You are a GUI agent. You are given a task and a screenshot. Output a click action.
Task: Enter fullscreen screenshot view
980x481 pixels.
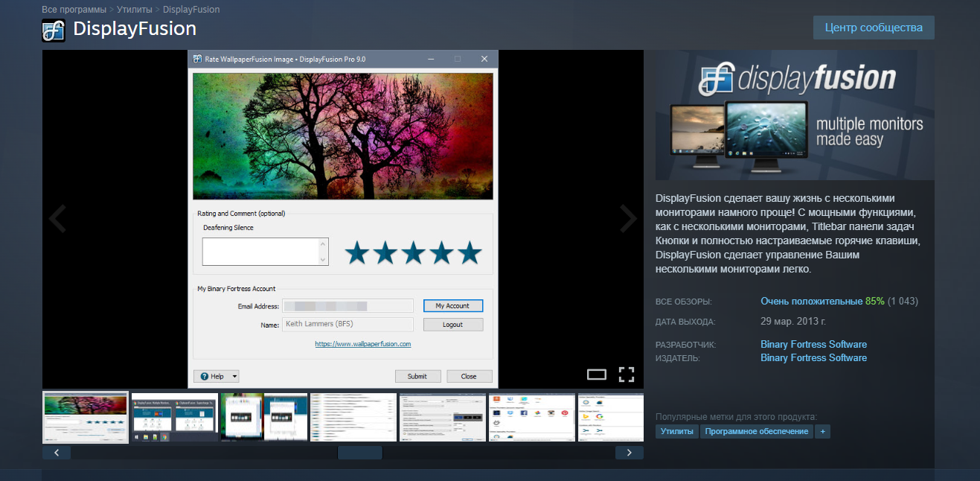point(627,374)
